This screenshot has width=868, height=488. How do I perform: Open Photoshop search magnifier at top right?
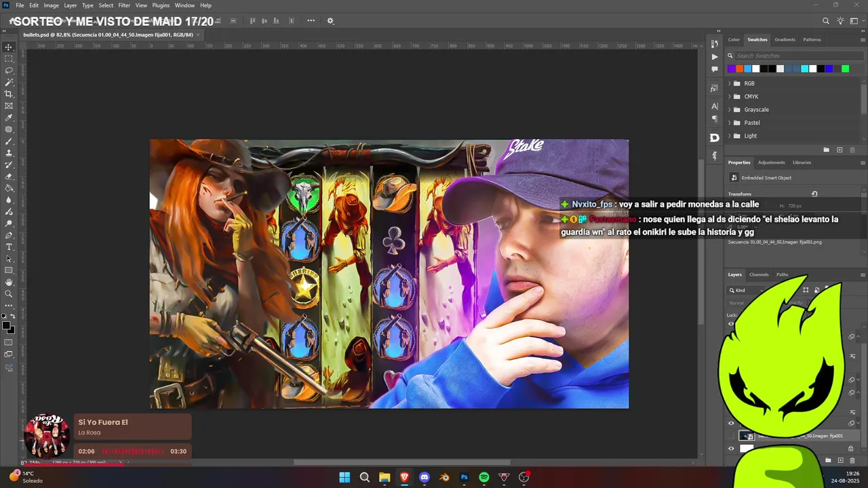coord(826,21)
